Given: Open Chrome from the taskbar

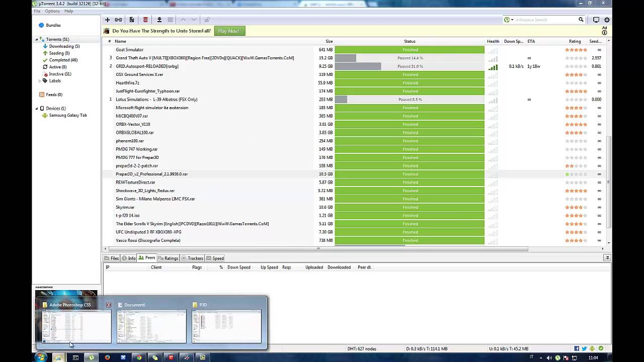Looking at the screenshot, I should point(139,357).
